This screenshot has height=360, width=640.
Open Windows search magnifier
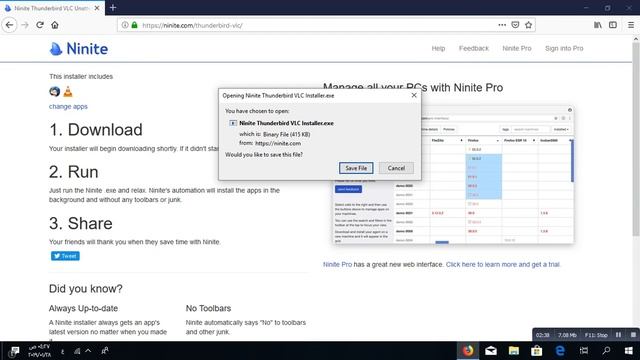click(x=607, y=350)
